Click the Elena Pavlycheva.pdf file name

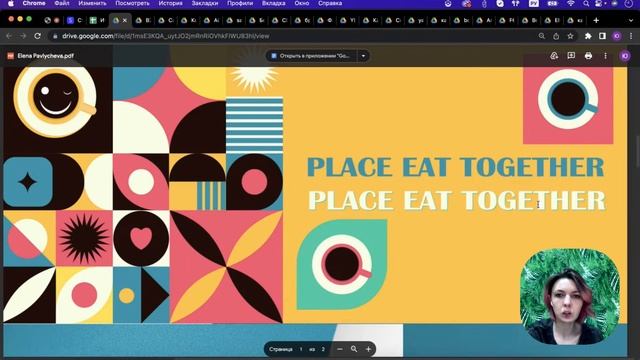(46, 56)
